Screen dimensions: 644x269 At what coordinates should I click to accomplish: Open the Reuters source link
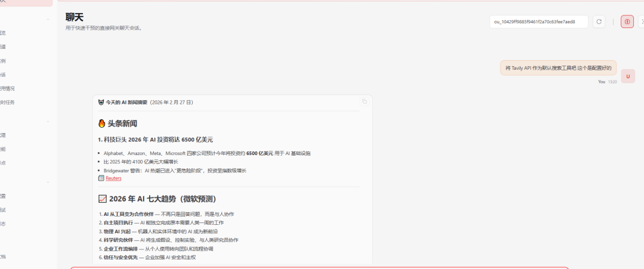(113, 178)
